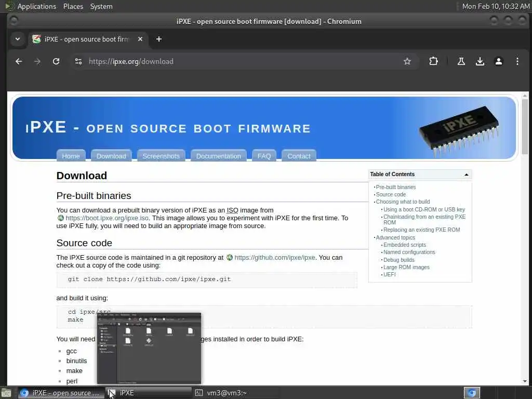Click the clock showing Mon Feb 10
This screenshot has width=532, height=399.
[496, 6]
